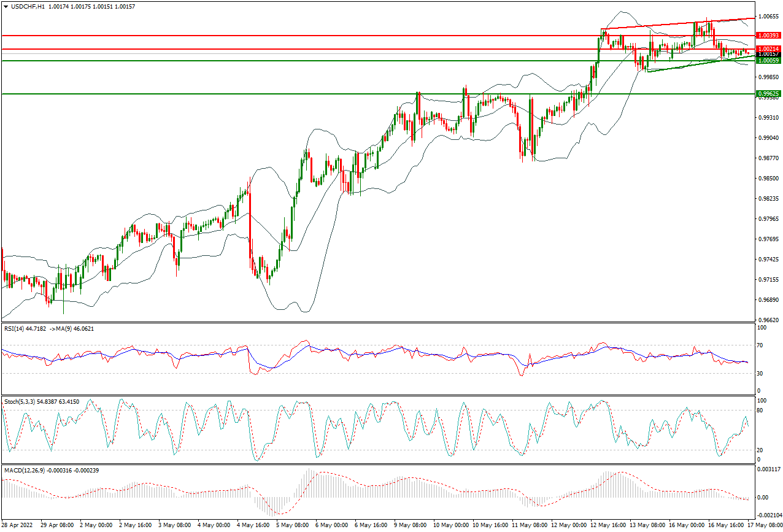Screen dimensions: 783x532
Task: Click 0.98235 on the price axis
Action: (768, 199)
